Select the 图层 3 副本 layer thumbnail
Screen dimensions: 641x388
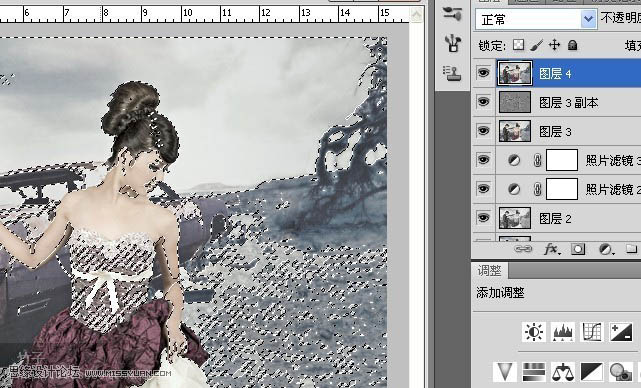point(515,102)
